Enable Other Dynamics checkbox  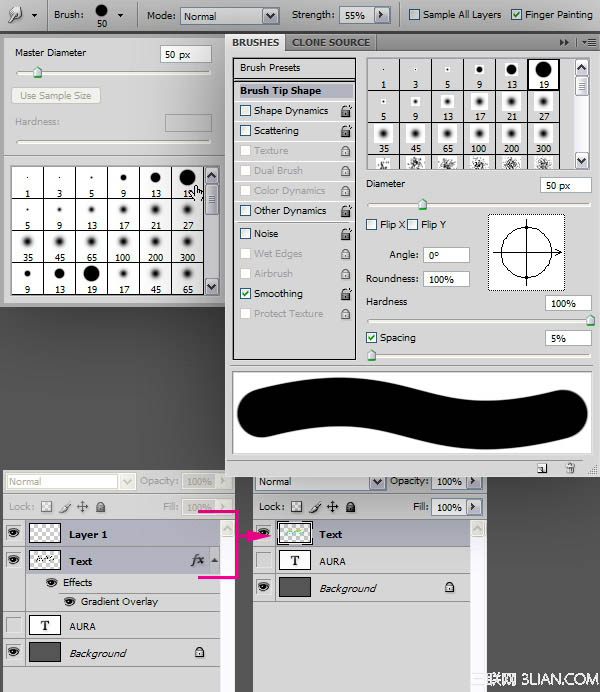point(245,211)
